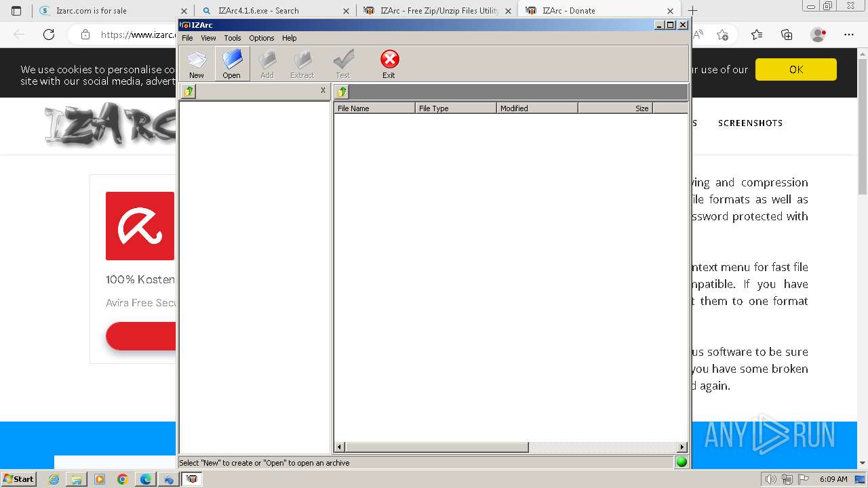Click left arrow of horizontal scrollbar
The width and height of the screenshot is (868, 488).
(x=340, y=447)
